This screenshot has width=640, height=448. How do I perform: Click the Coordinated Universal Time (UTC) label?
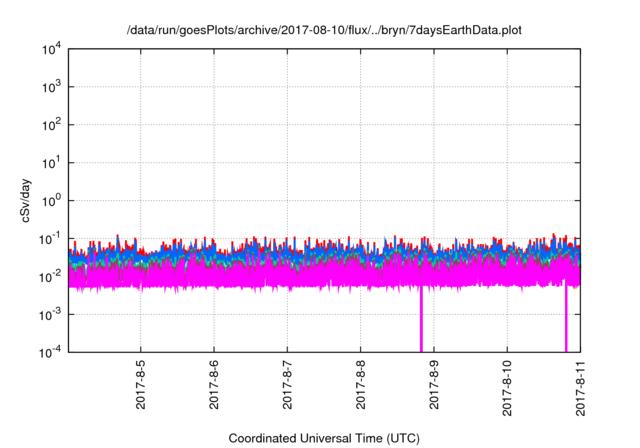[324, 438]
